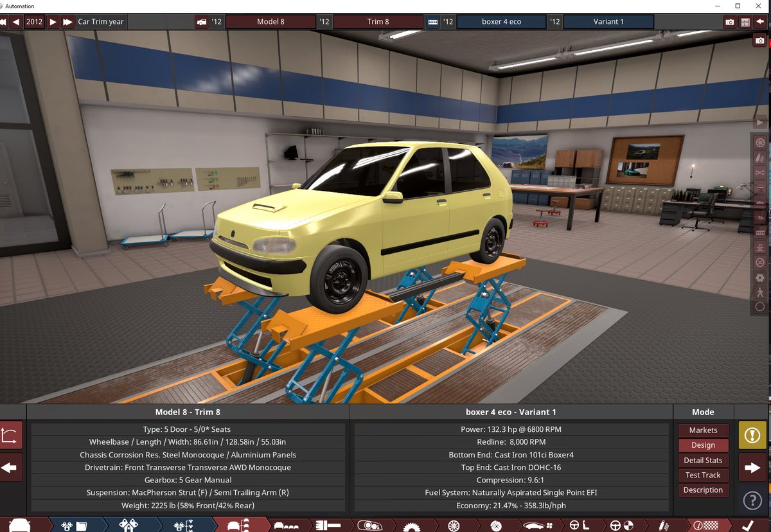This screenshot has height=532, width=771.
Task: Click the Weight: 2225 lb stat row
Action: click(188, 506)
